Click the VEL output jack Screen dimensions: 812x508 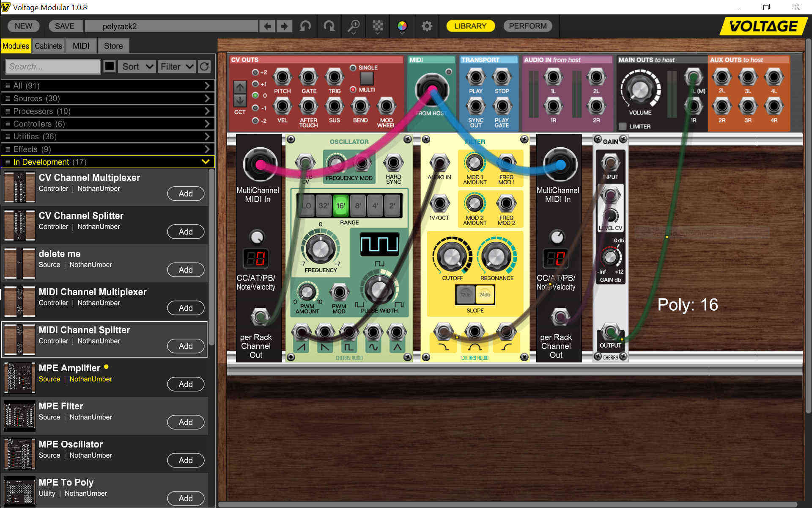tap(282, 106)
